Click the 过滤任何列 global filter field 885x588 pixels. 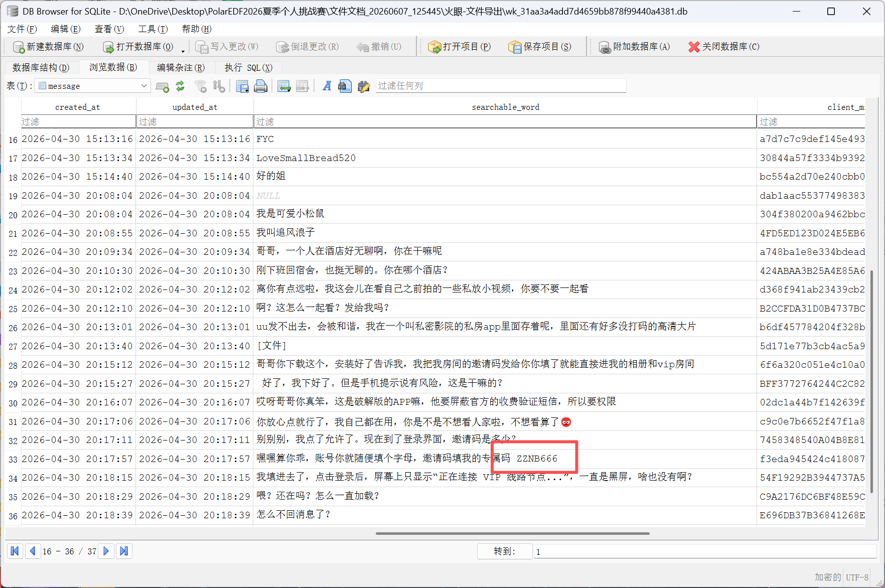pos(500,86)
